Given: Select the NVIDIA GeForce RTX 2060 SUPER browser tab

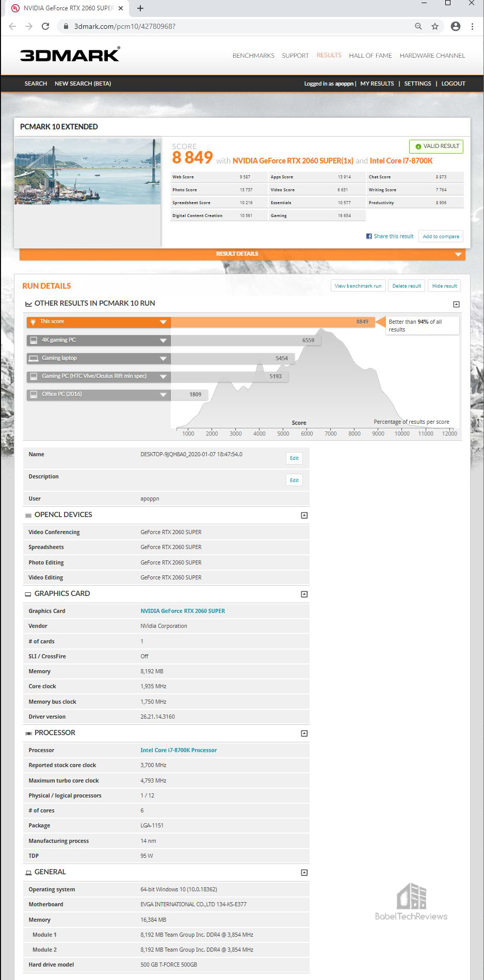Looking at the screenshot, I should pos(68,8).
